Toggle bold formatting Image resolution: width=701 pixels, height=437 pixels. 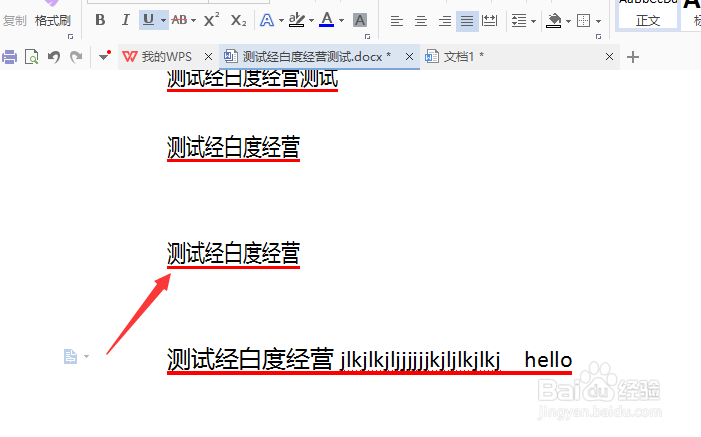click(100, 20)
